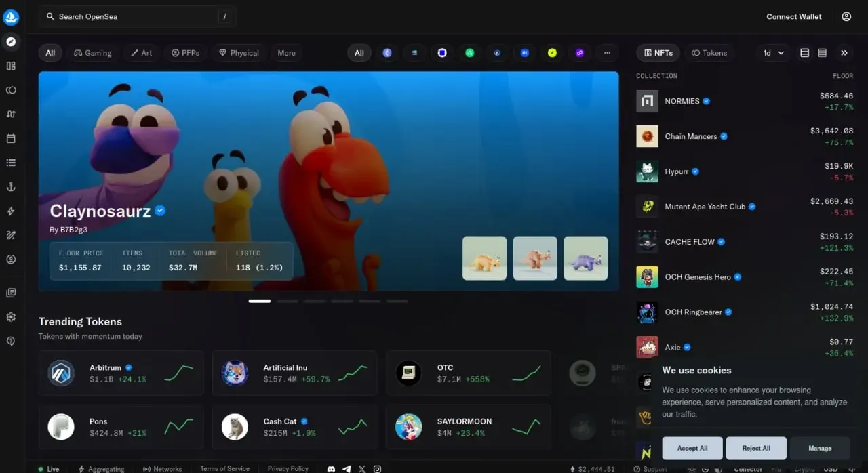Screen dimensions: 868x473
Task: Open the X social icon in the footer
Action: [x=362, y=469]
